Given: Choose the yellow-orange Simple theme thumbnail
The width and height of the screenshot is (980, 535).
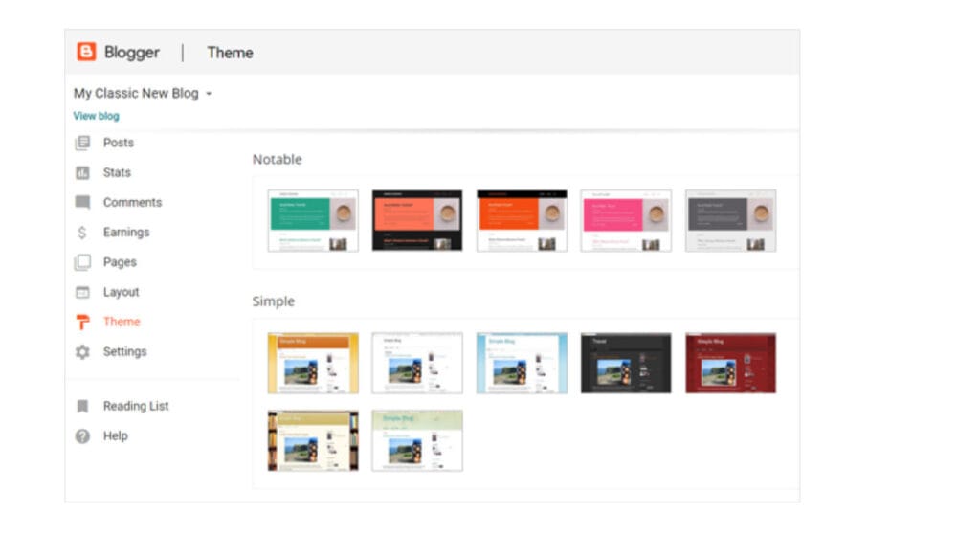Looking at the screenshot, I should [x=313, y=363].
